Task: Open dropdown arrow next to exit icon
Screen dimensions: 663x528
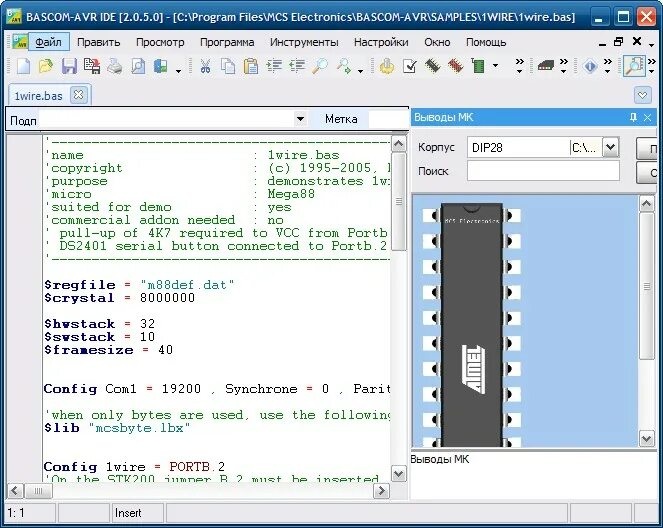Action: pyautogui.click(x=178, y=71)
